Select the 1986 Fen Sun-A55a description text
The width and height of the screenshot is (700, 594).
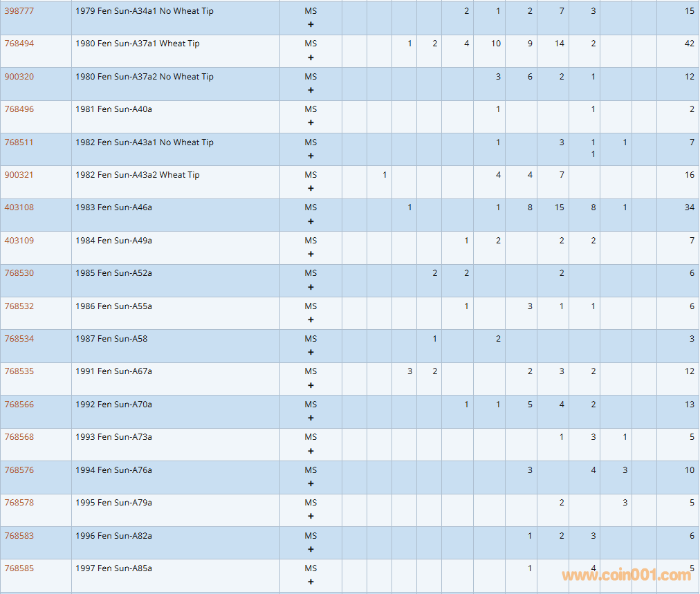pos(113,306)
